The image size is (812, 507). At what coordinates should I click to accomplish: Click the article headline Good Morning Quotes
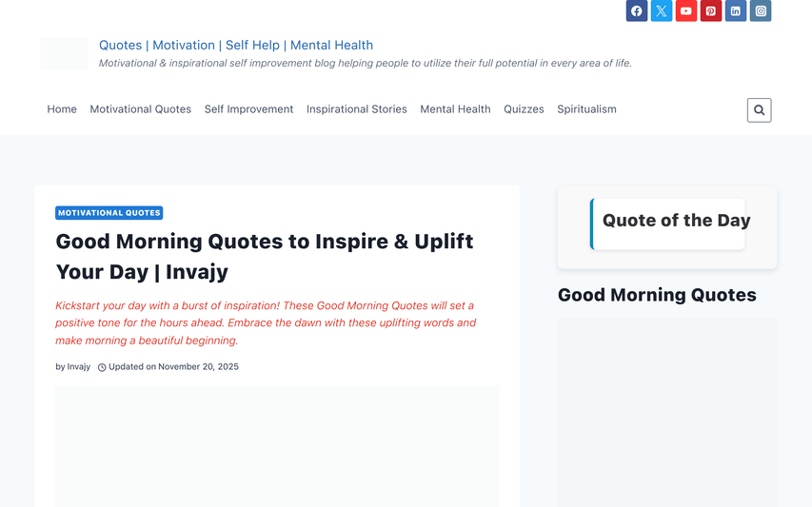(x=264, y=256)
